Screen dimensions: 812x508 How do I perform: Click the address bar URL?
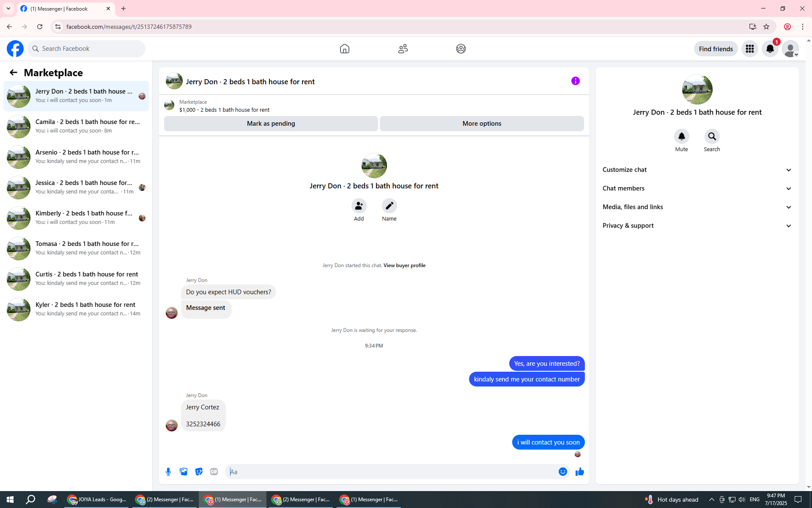[129, 27]
